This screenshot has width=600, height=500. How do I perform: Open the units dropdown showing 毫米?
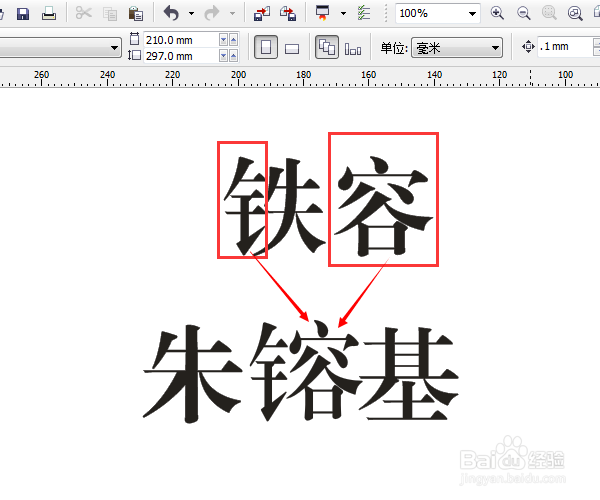(x=457, y=48)
